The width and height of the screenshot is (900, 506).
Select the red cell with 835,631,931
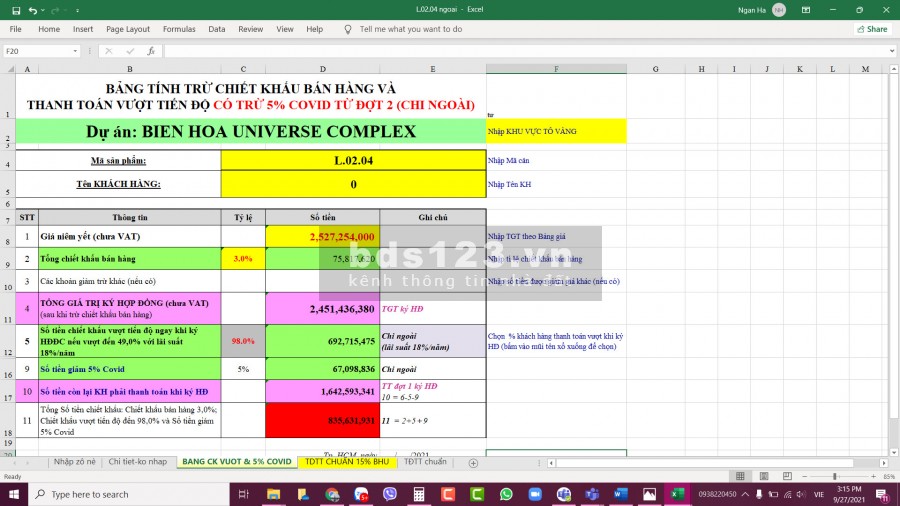click(323, 421)
